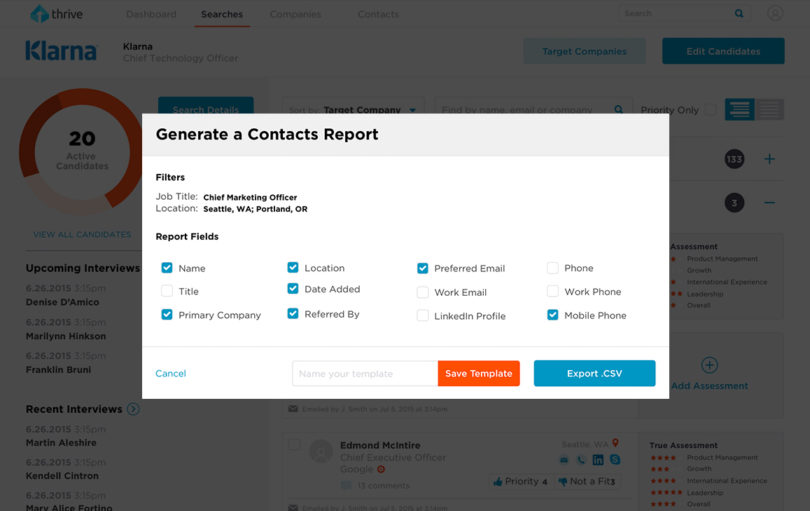Click View All Candidates link

(x=82, y=235)
